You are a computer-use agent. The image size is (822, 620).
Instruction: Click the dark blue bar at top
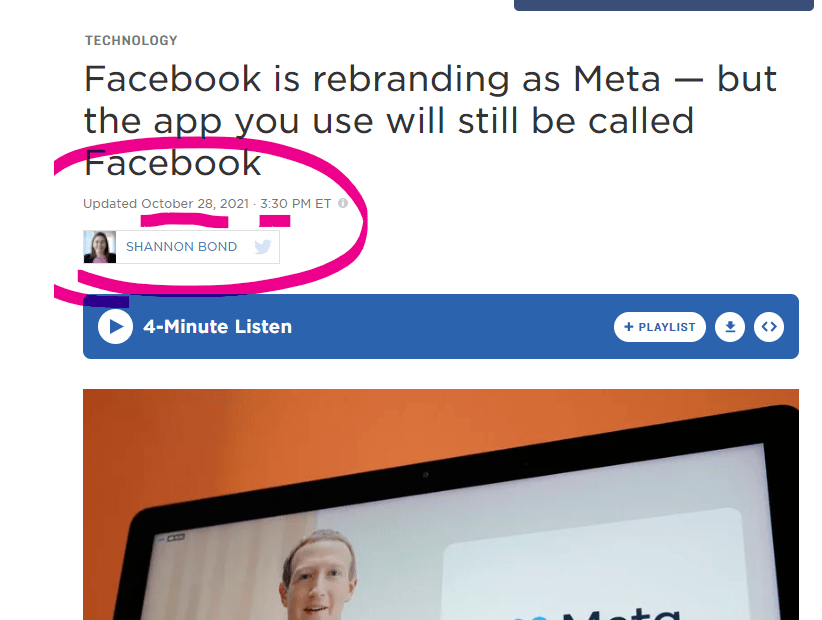coord(664,5)
